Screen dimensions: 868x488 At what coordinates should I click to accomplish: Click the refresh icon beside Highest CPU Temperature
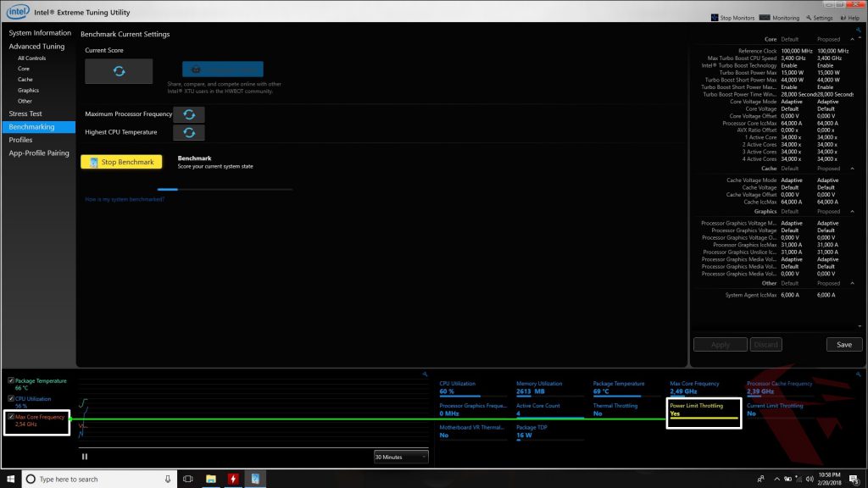[x=187, y=131]
